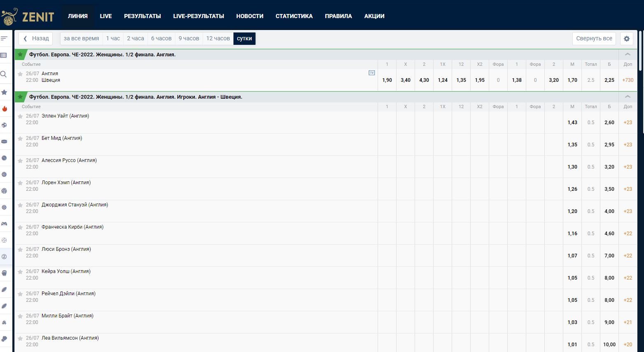Pick odds 1,90 for Англия win
Viewport: 644px width, 352px height.
[387, 80]
